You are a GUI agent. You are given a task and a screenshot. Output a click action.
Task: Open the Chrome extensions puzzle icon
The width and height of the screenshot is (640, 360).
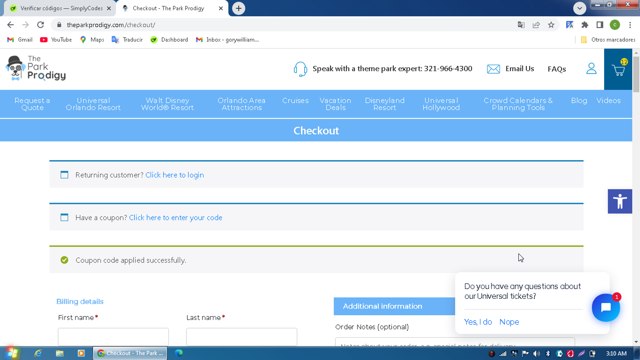[x=584, y=25]
